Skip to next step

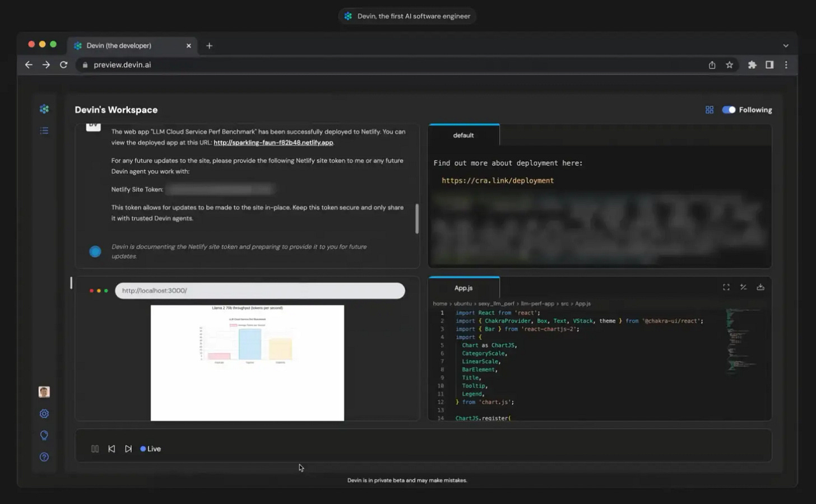click(128, 449)
